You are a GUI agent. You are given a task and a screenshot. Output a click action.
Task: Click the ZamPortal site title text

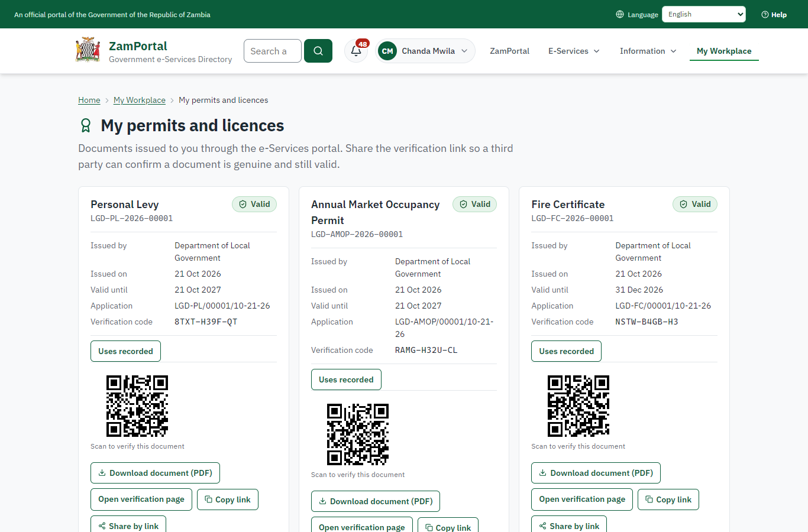(138, 46)
